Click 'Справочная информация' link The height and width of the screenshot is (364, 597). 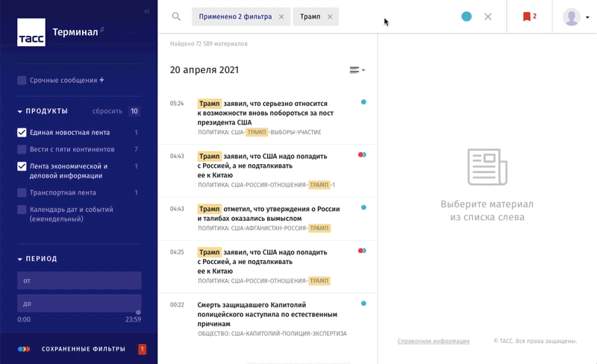pos(434,341)
